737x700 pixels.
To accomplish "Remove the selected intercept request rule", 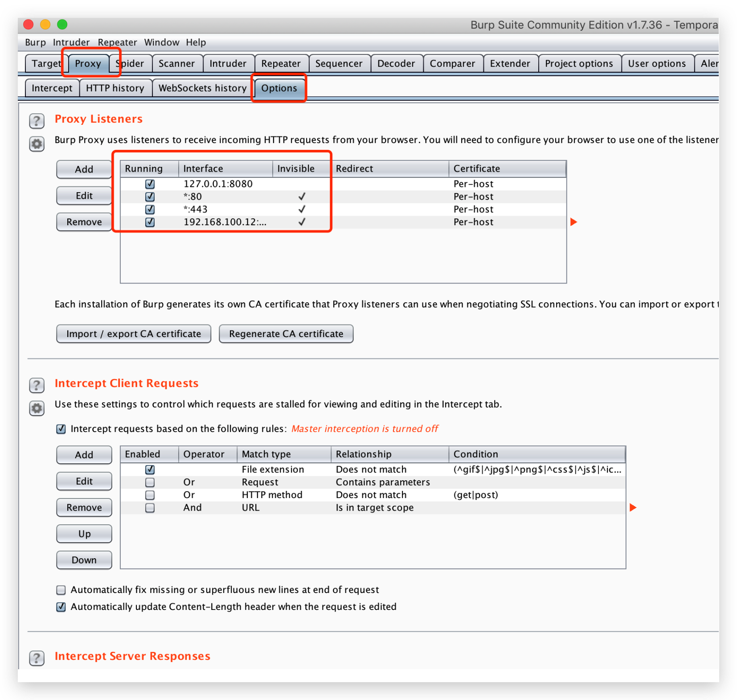I will coord(84,507).
